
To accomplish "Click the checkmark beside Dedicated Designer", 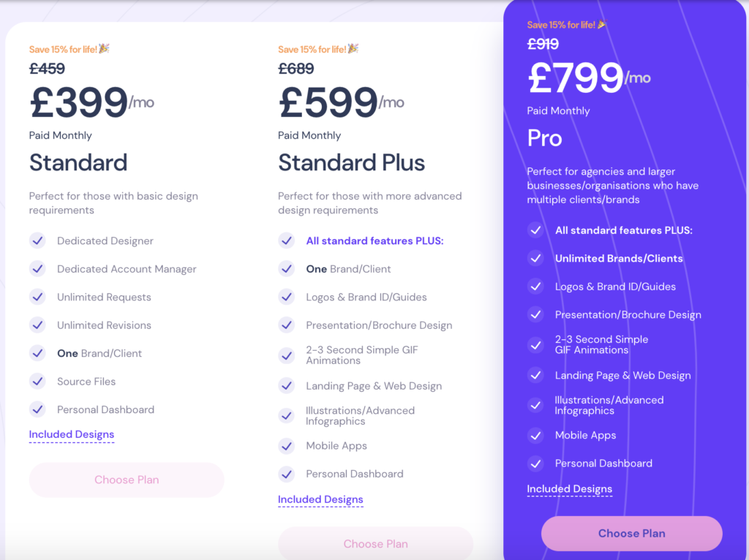I will pos(37,241).
